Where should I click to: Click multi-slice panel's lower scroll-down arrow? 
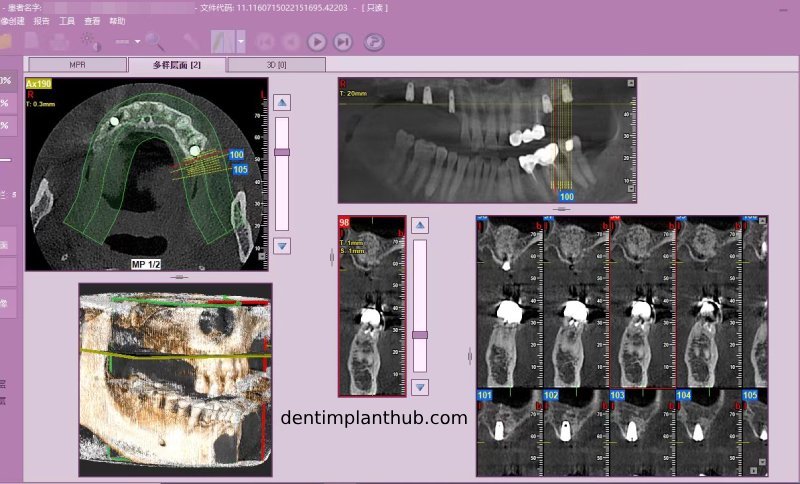[762, 462]
